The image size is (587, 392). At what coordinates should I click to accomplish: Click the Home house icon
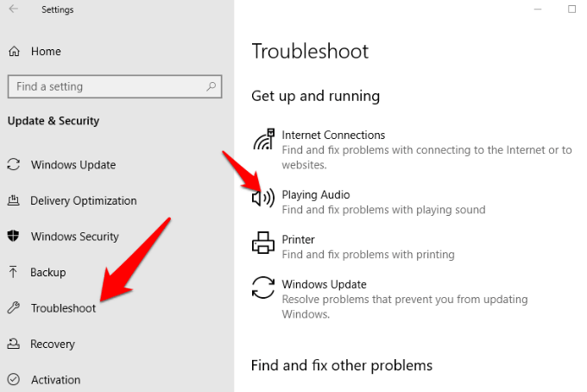pyautogui.click(x=14, y=52)
